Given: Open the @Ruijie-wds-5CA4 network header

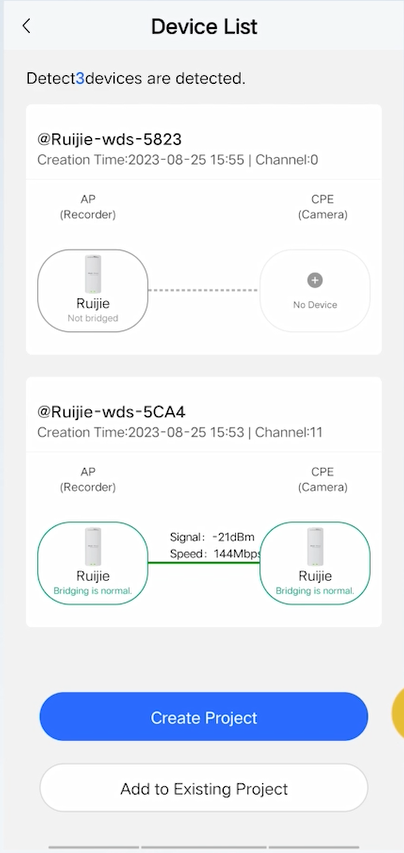Looking at the screenshot, I should coord(111,412).
